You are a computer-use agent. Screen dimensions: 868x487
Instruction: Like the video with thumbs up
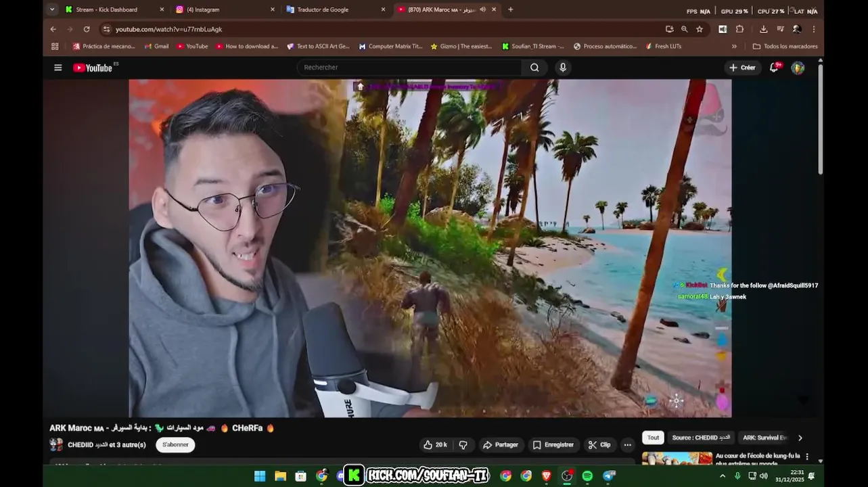[x=435, y=445]
